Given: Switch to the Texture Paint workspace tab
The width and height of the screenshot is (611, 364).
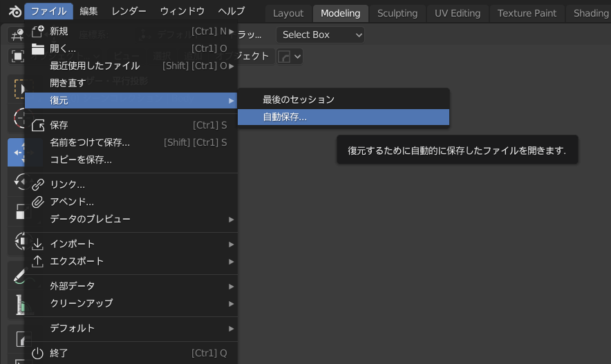Looking at the screenshot, I should pos(527,13).
